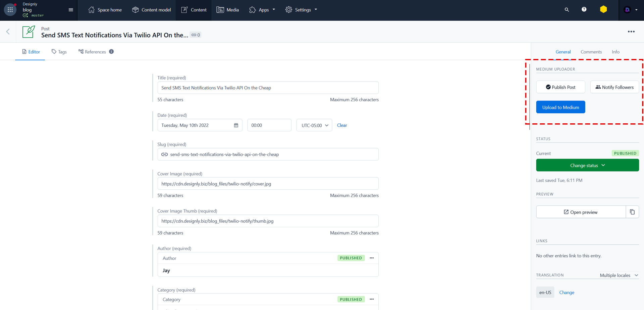
Task: Click Upload to Medium
Action: tap(560, 107)
